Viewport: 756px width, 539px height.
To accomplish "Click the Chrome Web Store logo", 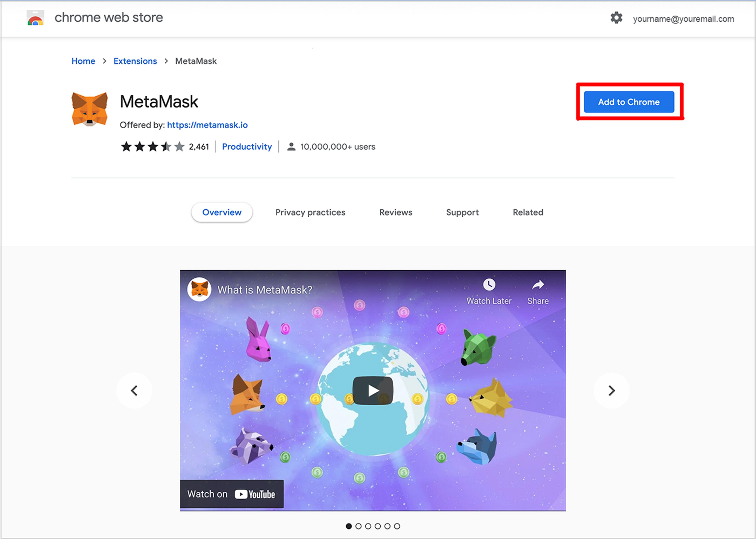I will click(35, 18).
